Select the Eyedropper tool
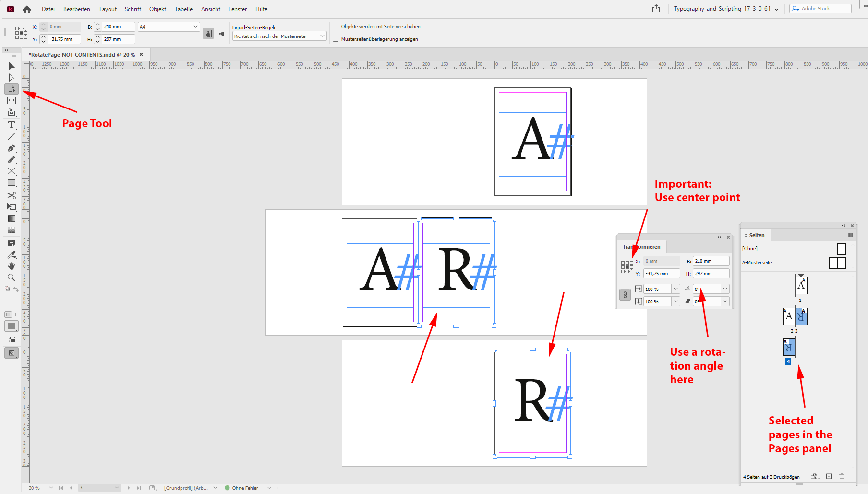This screenshot has width=868, height=494. (x=11, y=254)
